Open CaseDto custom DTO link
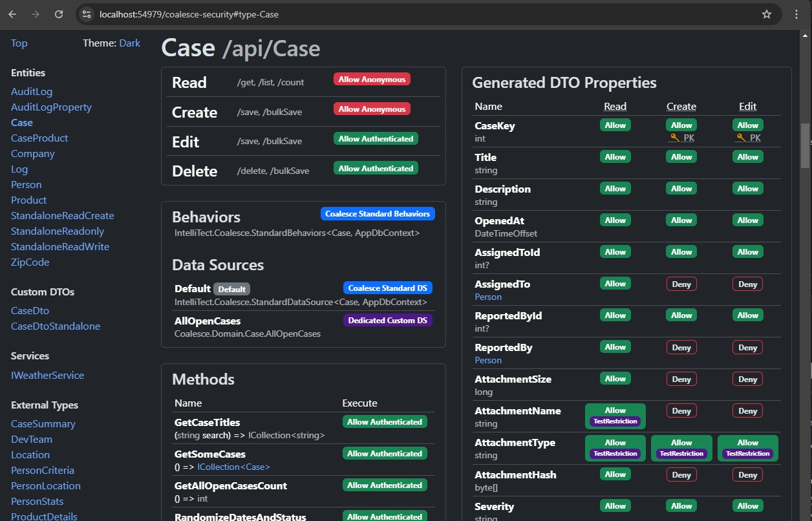The image size is (812, 521). (x=30, y=311)
